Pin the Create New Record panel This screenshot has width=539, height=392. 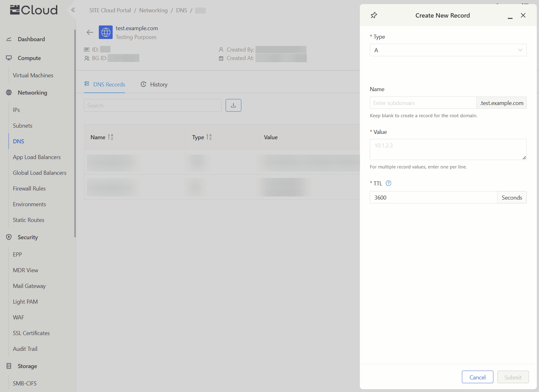point(373,15)
